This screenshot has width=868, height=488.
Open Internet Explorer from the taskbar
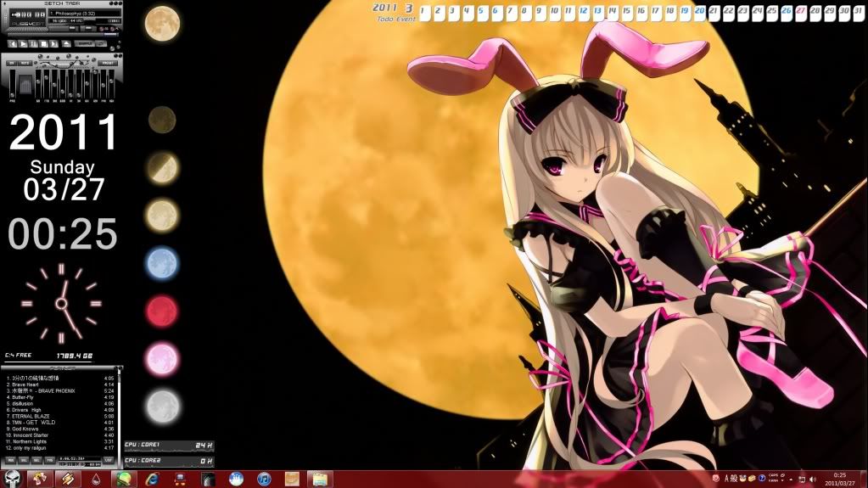(x=151, y=480)
